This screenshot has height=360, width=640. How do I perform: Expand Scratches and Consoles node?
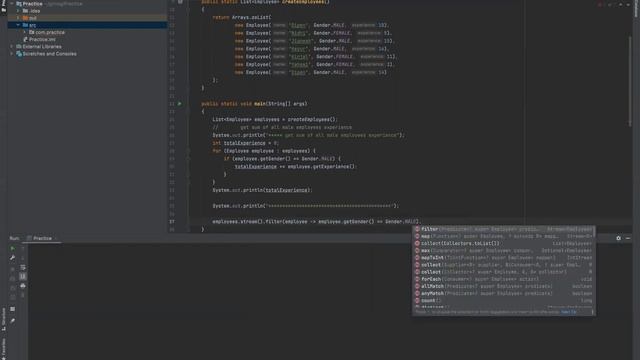[x=12, y=54]
